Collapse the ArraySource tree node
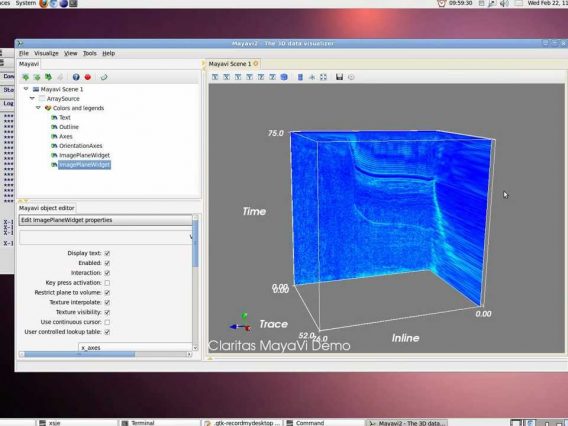This screenshot has height=426, width=568. 32,98
